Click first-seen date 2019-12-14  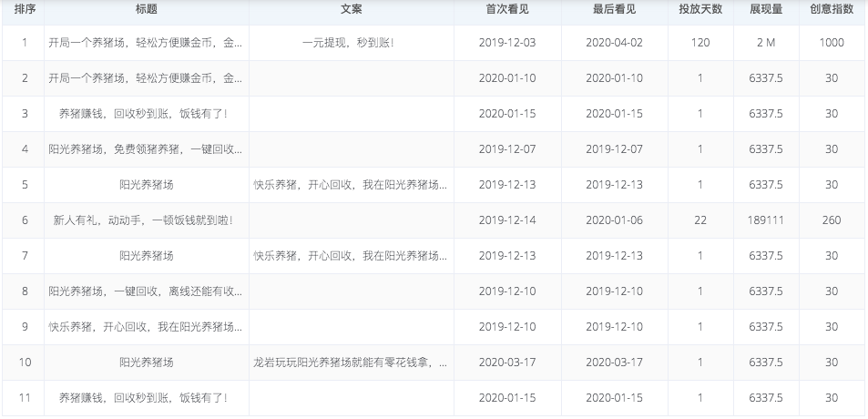(x=507, y=220)
